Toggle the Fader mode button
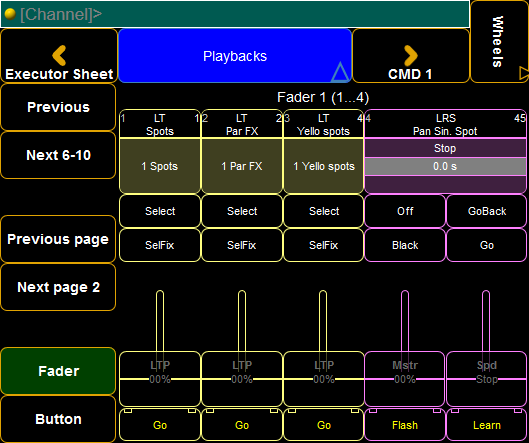529x443 pixels. [58, 371]
